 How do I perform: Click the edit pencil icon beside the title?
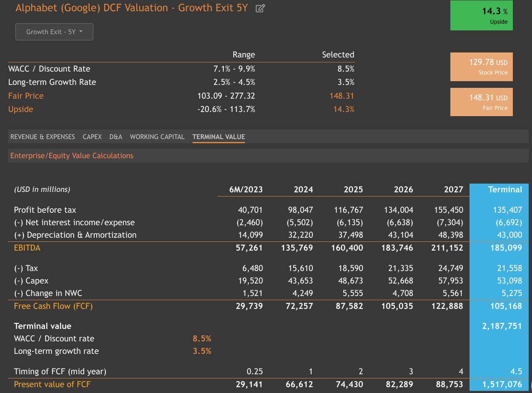[260, 8]
